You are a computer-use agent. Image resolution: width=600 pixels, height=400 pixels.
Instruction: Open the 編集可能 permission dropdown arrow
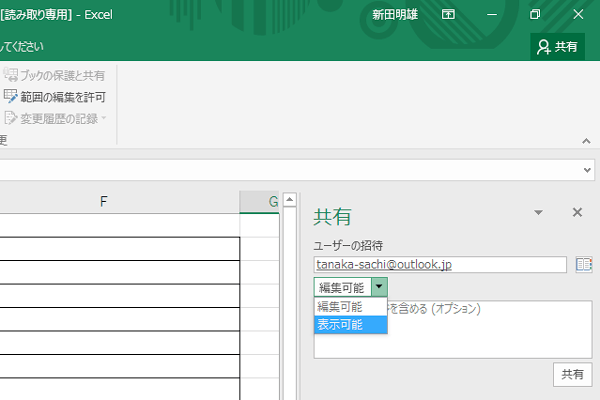[379, 287]
